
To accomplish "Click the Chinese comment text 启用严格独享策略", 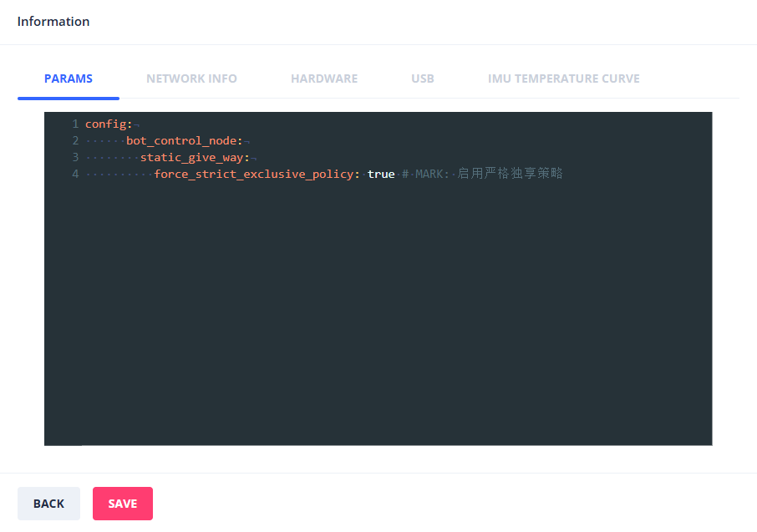I will (x=510, y=174).
